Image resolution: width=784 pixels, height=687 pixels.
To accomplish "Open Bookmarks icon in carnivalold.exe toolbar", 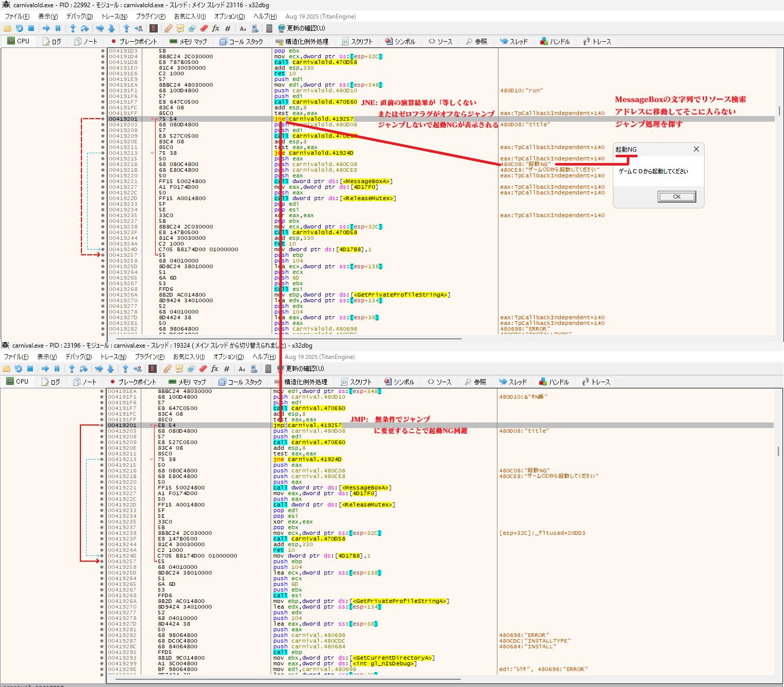I will pos(204,28).
